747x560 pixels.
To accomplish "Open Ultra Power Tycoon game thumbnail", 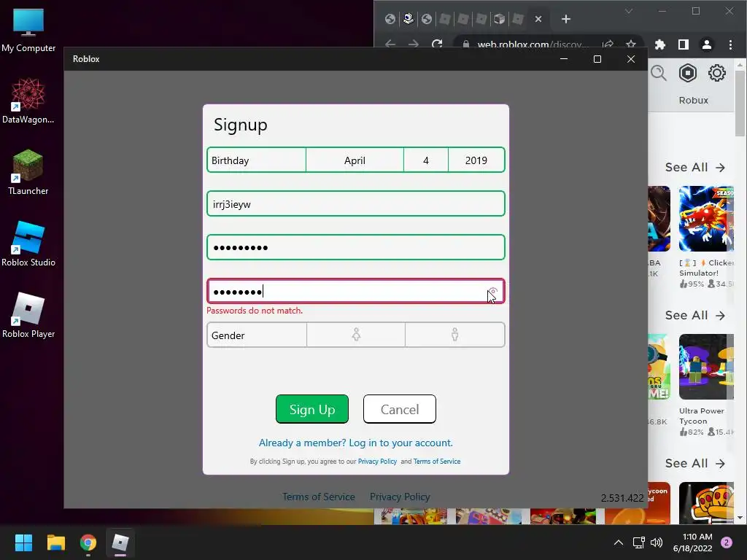I will coord(706,367).
